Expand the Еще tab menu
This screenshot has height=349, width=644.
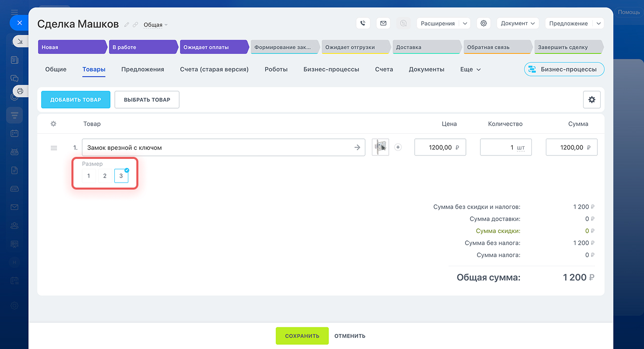[x=470, y=69]
